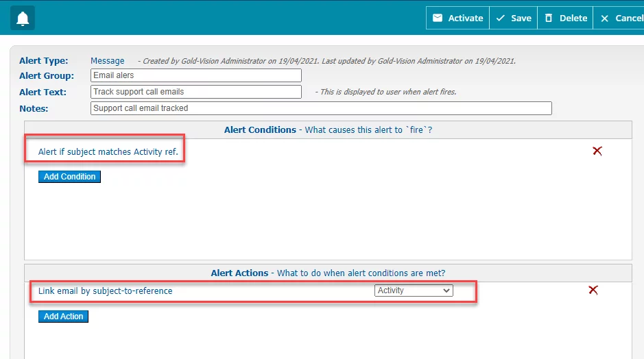This screenshot has width=644, height=359.
Task: Select the Activate toolbar button label
Action: [465, 18]
